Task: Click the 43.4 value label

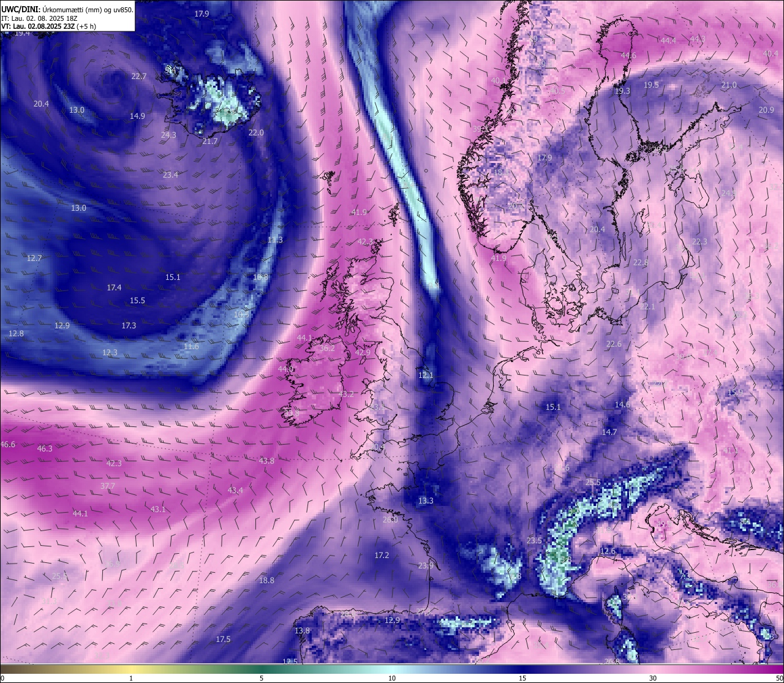Action: [235, 491]
